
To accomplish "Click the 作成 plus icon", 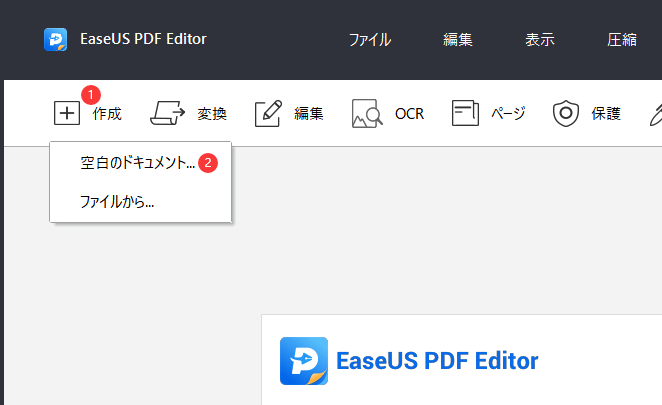I will [67, 113].
